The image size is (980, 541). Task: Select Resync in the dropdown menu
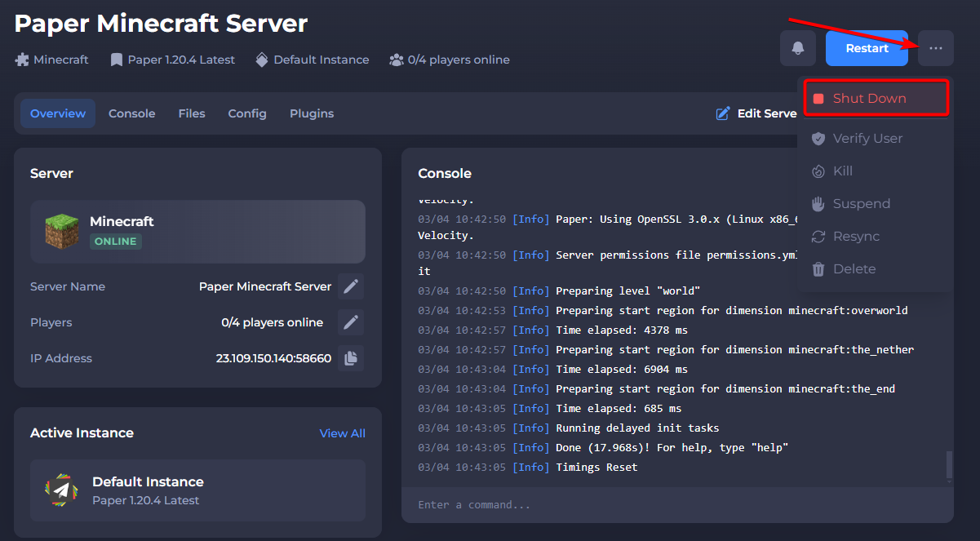[x=876, y=237]
